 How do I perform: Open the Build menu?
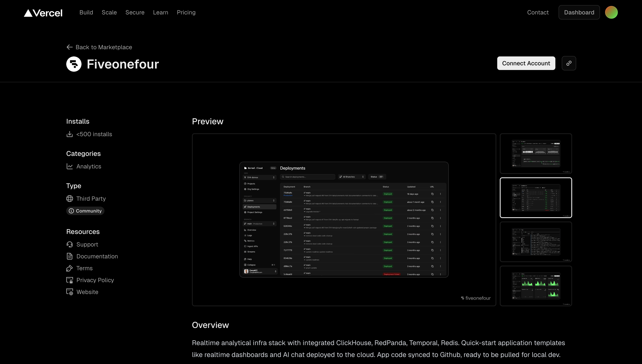click(86, 12)
